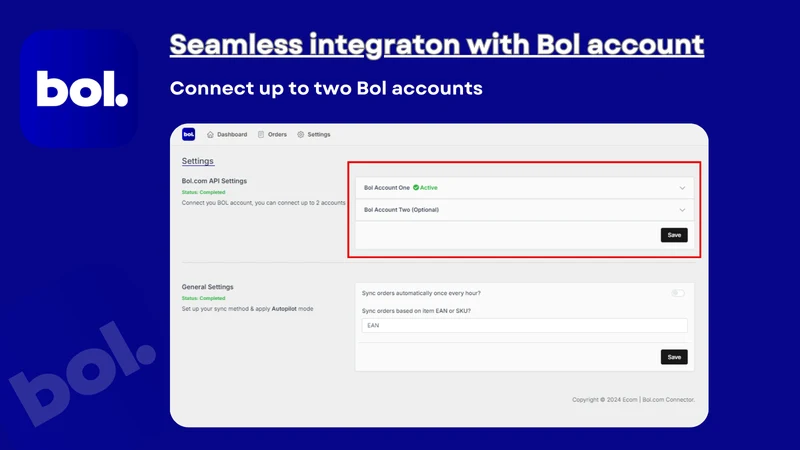
Task: Click the Bol Account One row label
Action: (x=387, y=188)
